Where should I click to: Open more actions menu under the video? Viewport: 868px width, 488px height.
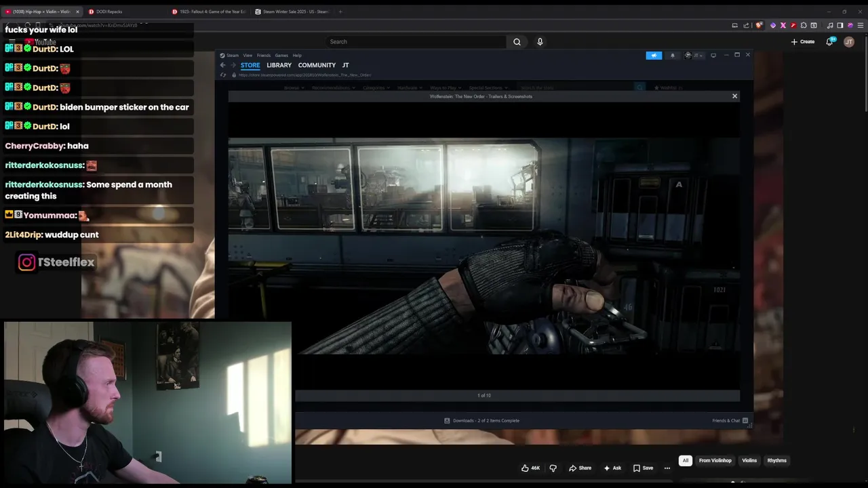coord(667,468)
